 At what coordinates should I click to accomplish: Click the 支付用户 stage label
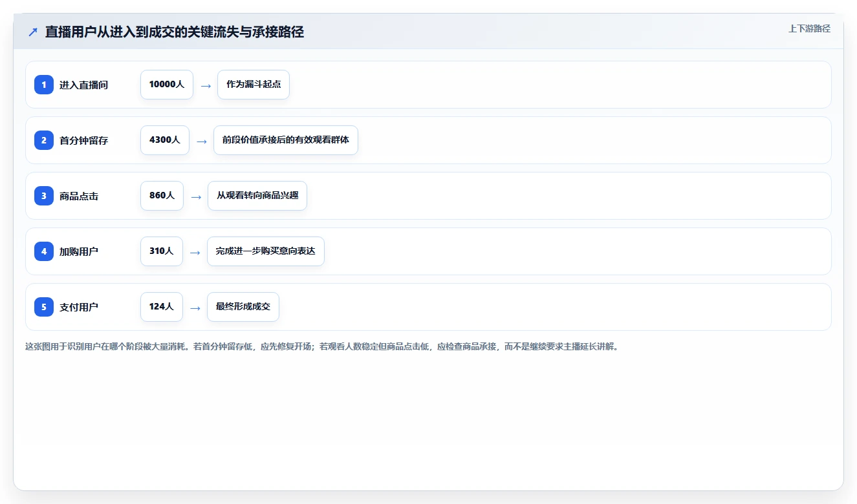pos(79,307)
